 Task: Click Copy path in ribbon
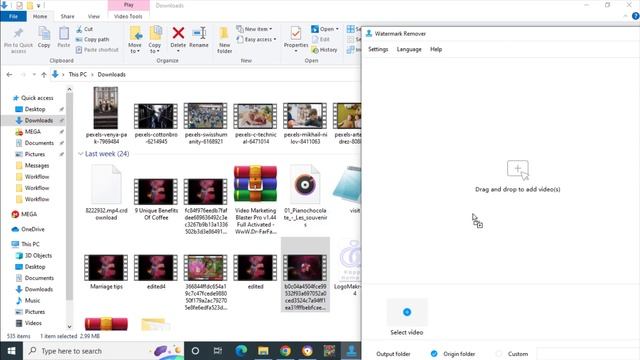[x=93, y=40]
